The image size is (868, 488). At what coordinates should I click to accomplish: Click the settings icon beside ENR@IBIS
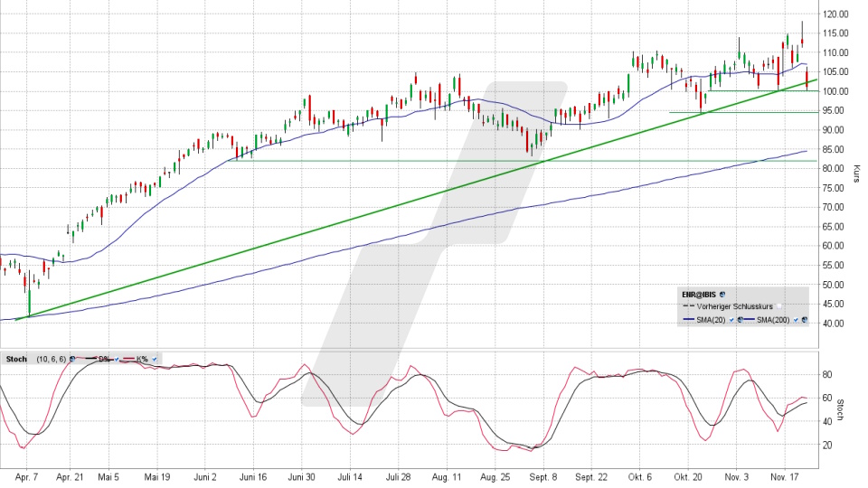(x=722, y=295)
